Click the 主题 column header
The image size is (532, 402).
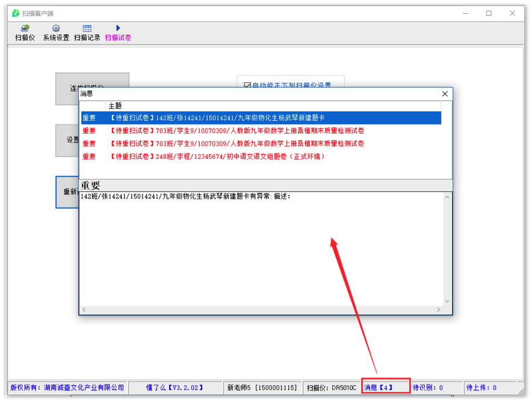point(115,105)
